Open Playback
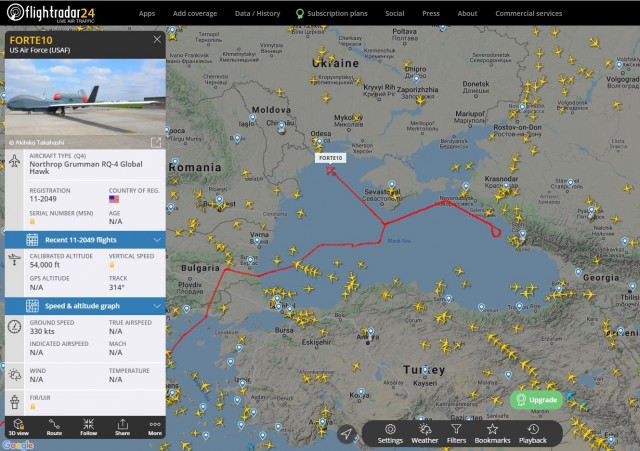 tap(533, 434)
